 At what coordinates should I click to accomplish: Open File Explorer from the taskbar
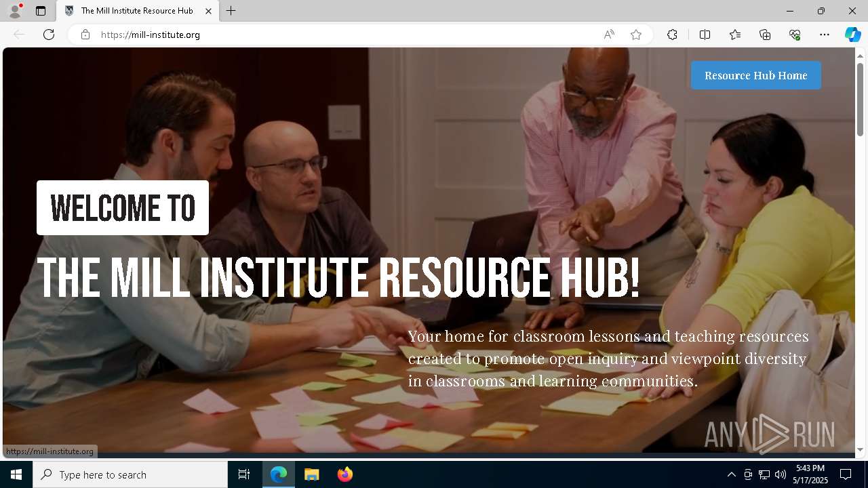[x=312, y=474]
